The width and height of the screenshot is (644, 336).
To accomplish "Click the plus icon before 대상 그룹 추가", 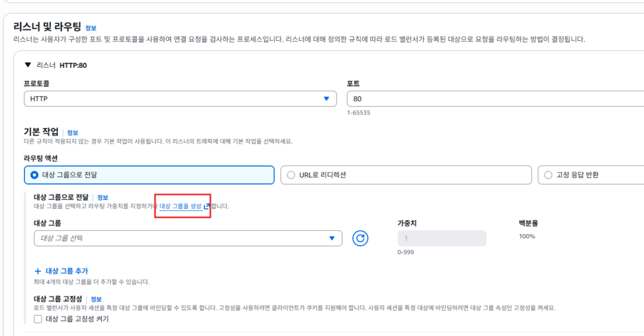I will point(38,271).
